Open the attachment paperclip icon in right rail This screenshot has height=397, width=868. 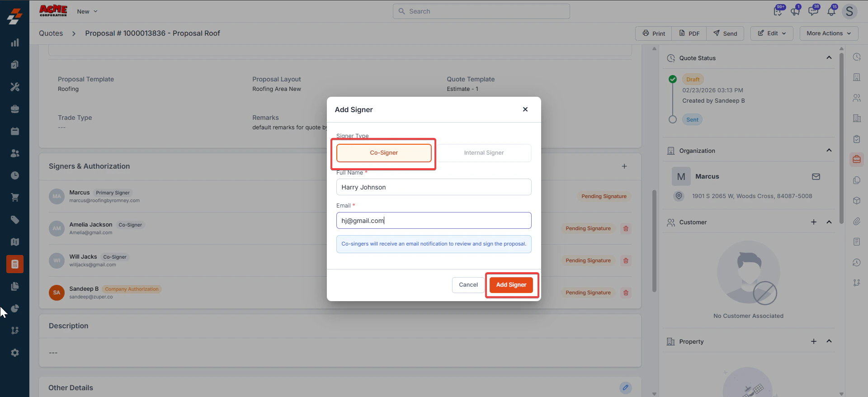click(x=857, y=221)
